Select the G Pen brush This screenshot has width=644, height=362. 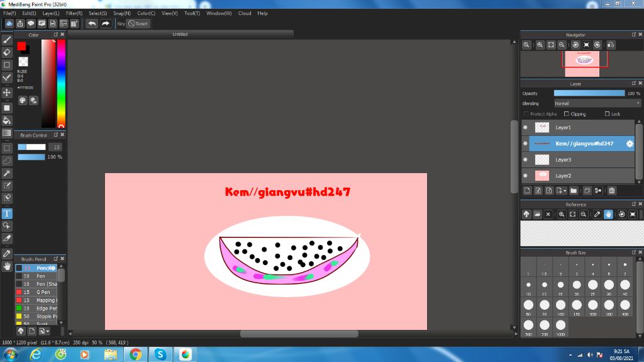(x=36, y=292)
